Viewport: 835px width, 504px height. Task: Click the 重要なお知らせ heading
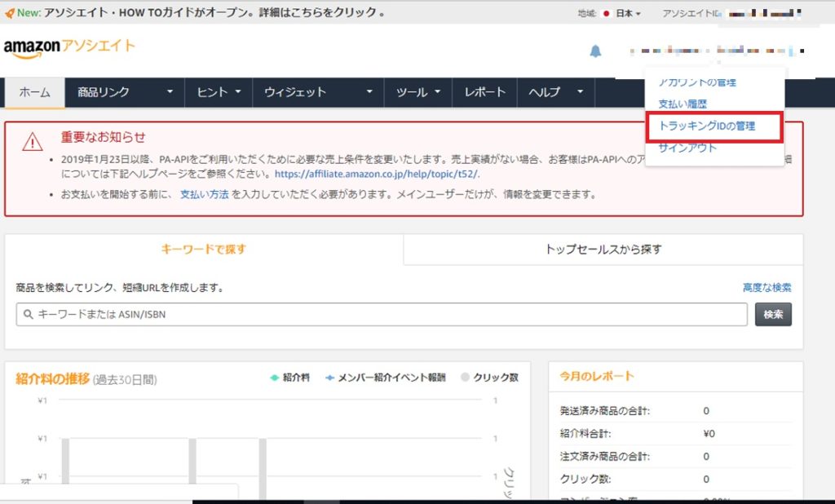click(x=103, y=138)
